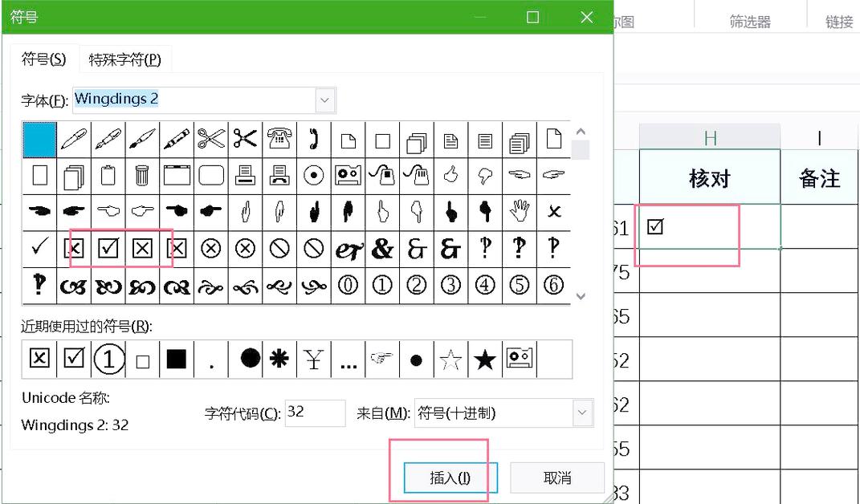This screenshot has height=504, width=860.
Task: Open the 来自(M) encoding dropdown
Action: (x=581, y=413)
